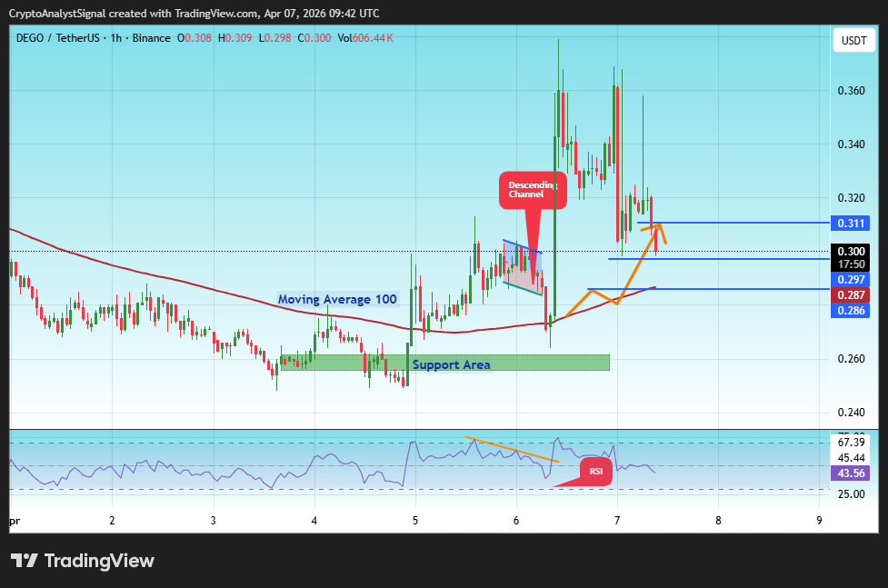Click the CryptoAnalystSignal header caption text
This screenshot has height=588, width=888.
(194, 13)
